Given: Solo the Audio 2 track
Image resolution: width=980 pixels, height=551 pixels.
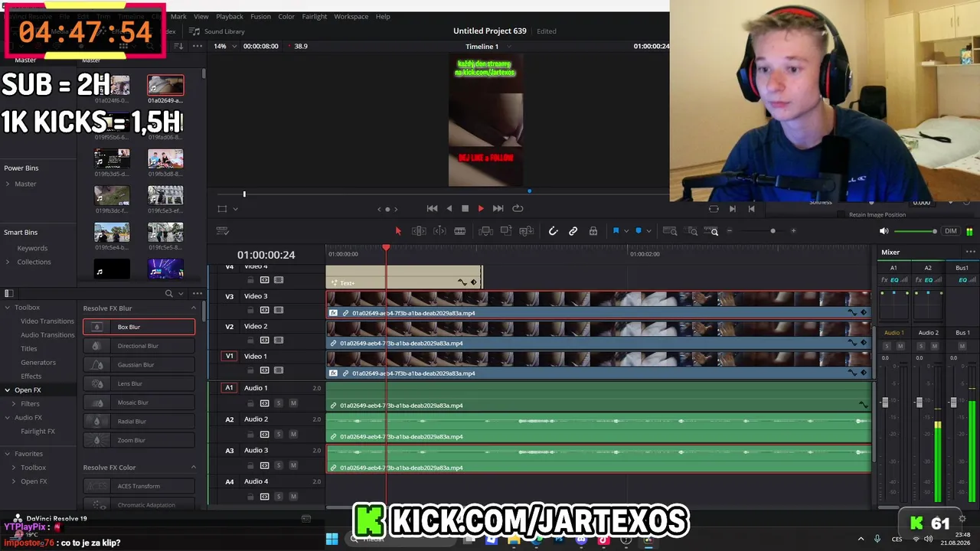Looking at the screenshot, I should [279, 435].
